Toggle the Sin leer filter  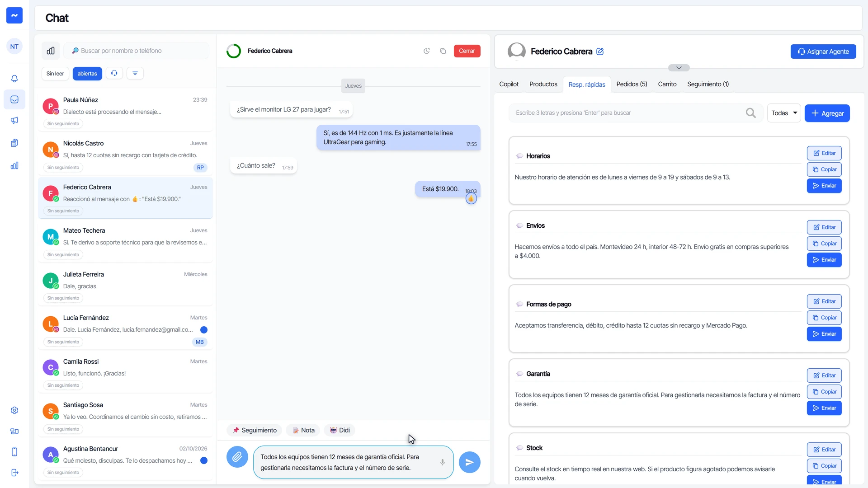(55, 74)
